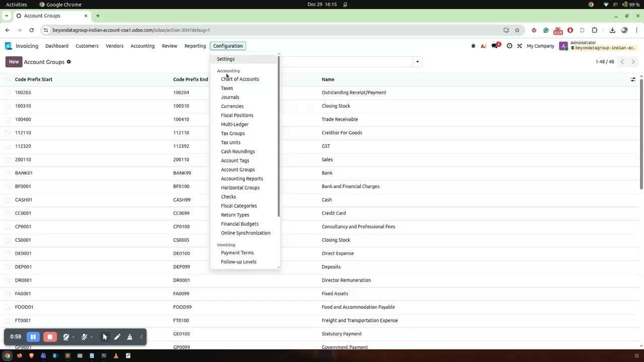Open the Administrator user menu
Image resolution: width=644 pixels, height=362 pixels.
click(x=599, y=46)
